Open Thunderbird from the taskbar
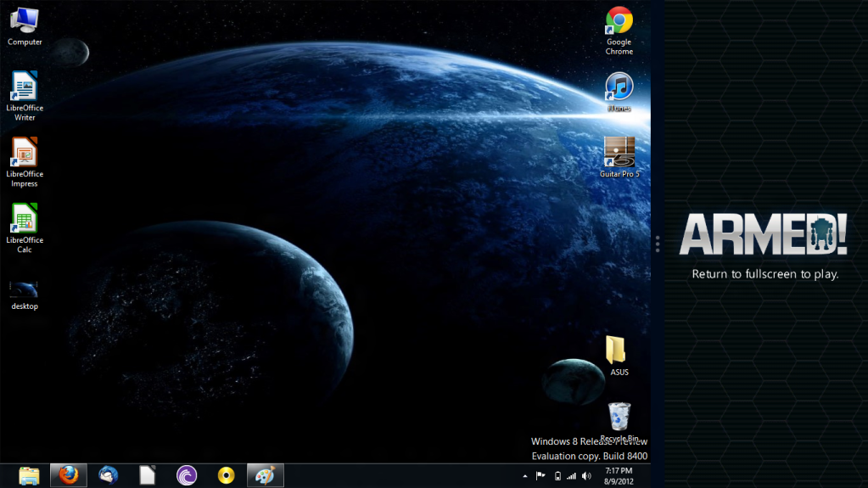 (108, 475)
